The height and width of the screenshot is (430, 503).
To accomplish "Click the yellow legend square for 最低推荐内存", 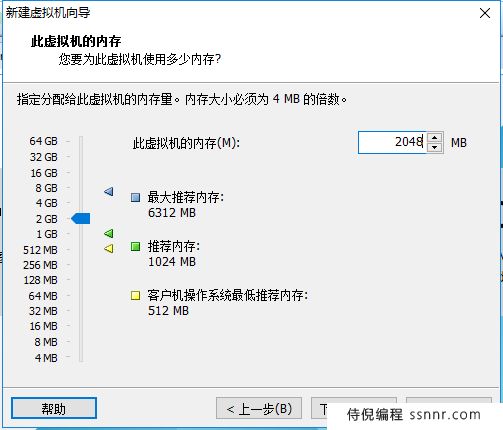I will [x=135, y=295].
